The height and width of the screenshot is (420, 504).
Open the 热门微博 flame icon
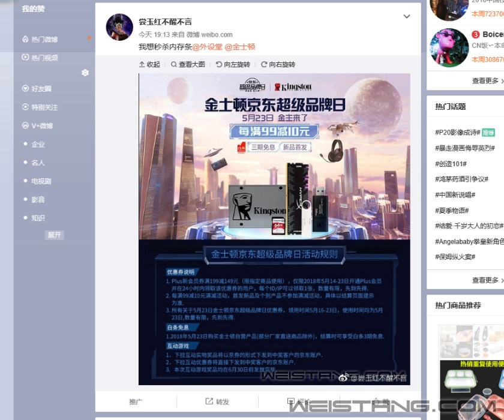coord(25,39)
